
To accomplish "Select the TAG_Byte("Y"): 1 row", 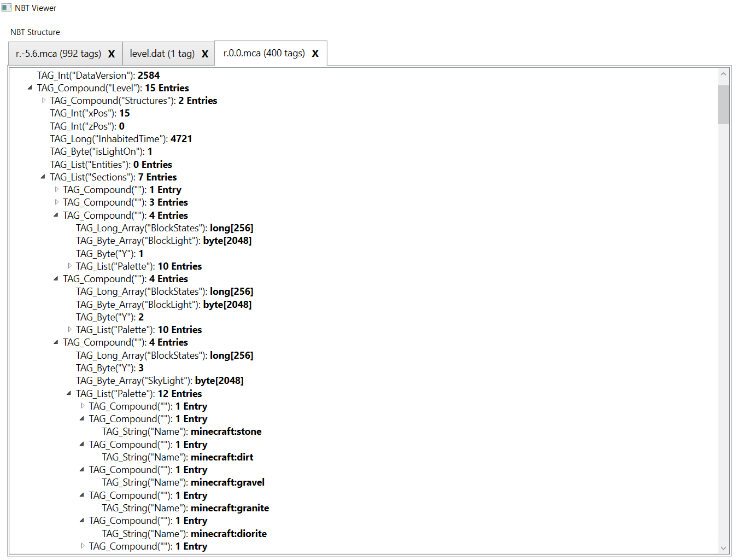I will 110,254.
